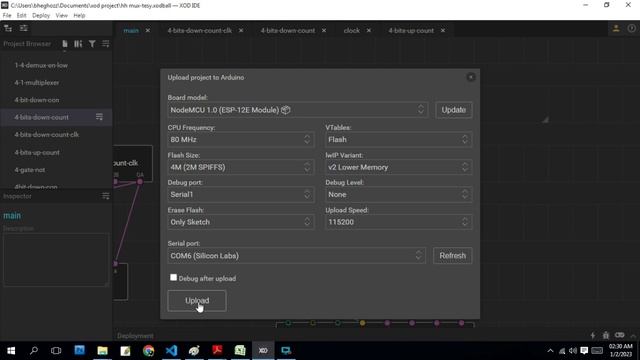Open the lwIP Variant dropdown
Screen dimensions: 640x360
pos(398,167)
